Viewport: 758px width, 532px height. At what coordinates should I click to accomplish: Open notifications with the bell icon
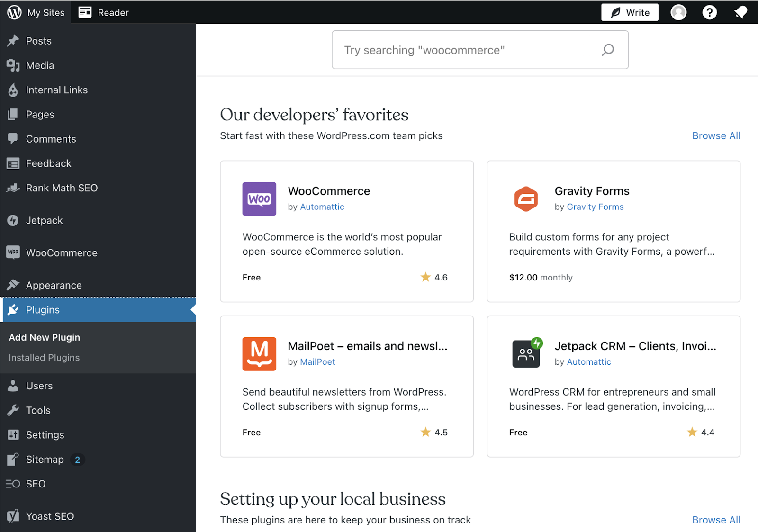(740, 12)
